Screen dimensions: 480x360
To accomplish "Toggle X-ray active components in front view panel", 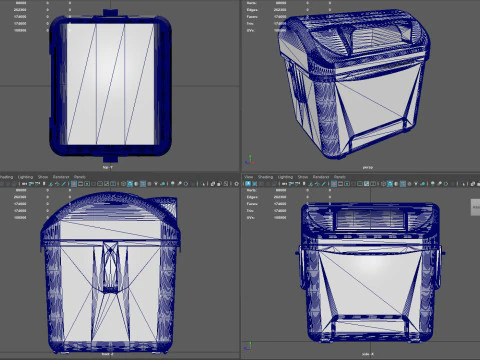I will [219, 184].
